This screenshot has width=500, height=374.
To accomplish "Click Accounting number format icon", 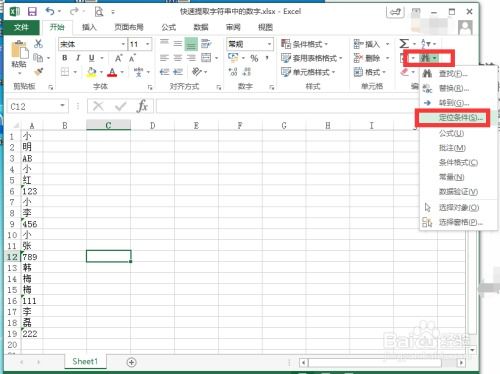I will (x=233, y=58).
